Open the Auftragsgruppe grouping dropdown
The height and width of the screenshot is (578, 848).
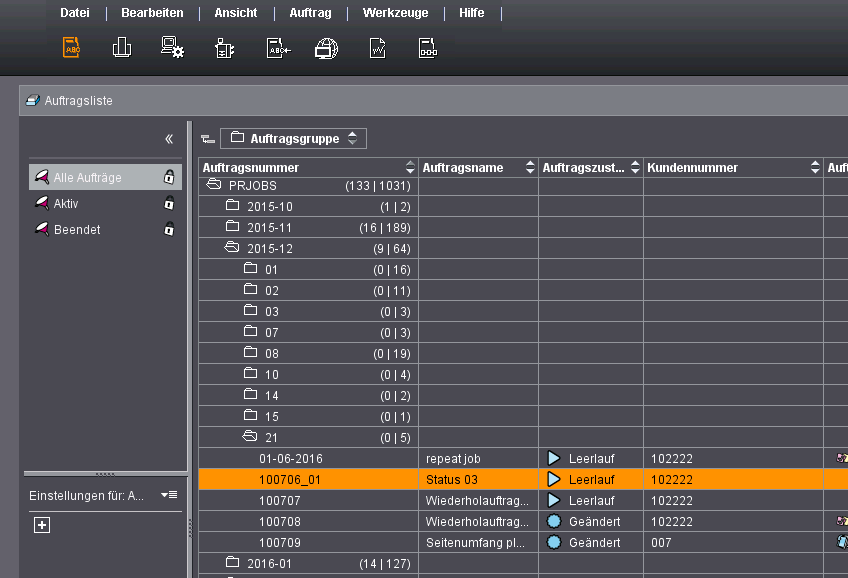tap(293, 138)
